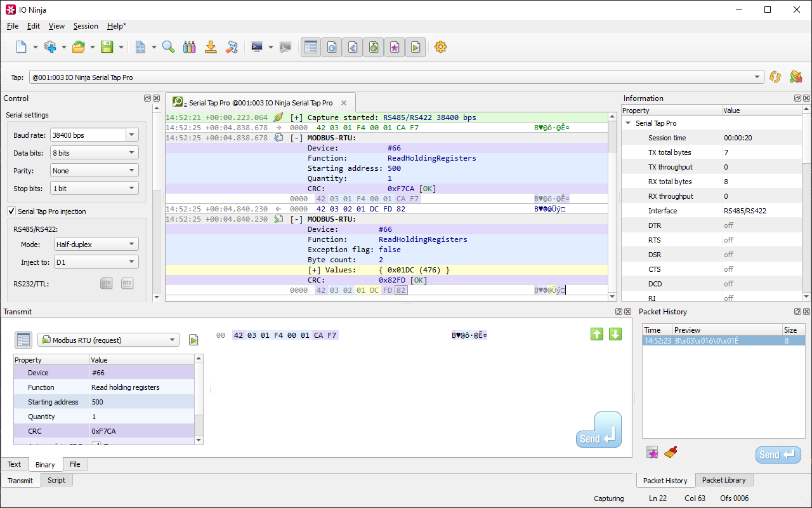The image size is (812, 508).
Task: Click the broom clear history icon
Action: point(671,452)
